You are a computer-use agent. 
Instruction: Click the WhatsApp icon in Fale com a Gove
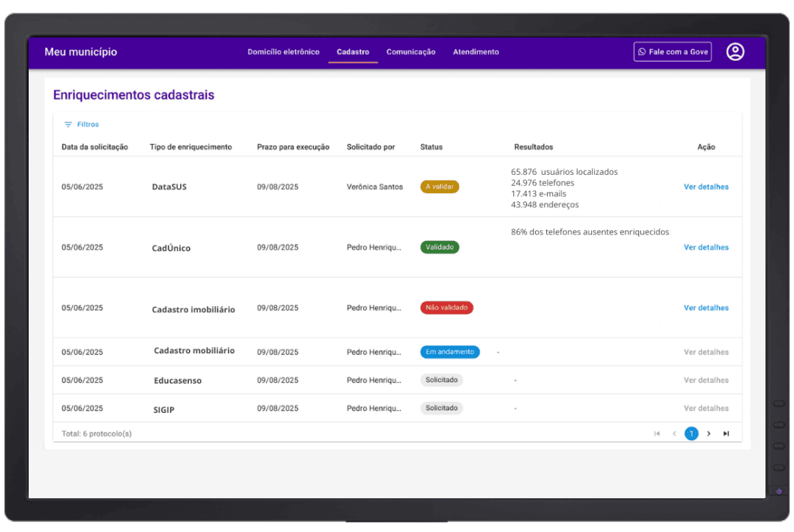coord(642,51)
